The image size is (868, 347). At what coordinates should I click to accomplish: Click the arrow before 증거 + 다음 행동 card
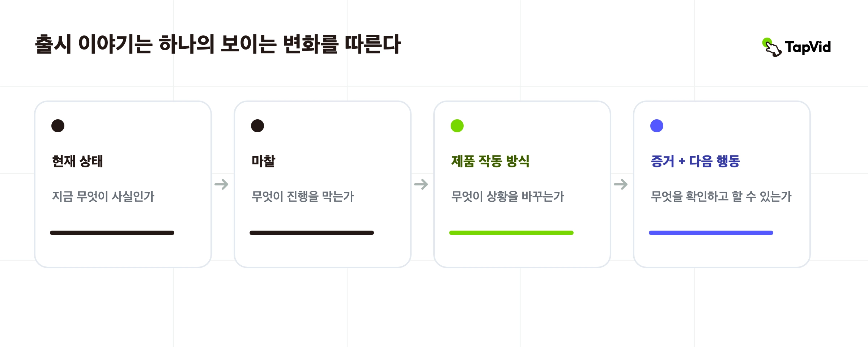tap(621, 184)
